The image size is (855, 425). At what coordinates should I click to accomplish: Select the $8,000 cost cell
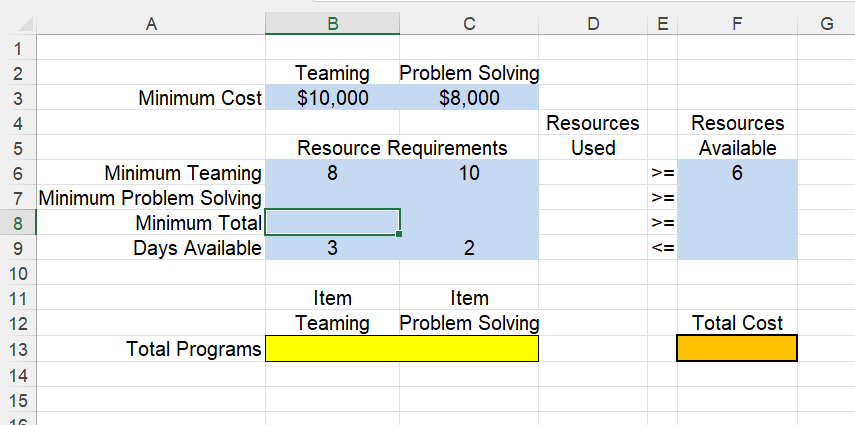[x=469, y=98]
